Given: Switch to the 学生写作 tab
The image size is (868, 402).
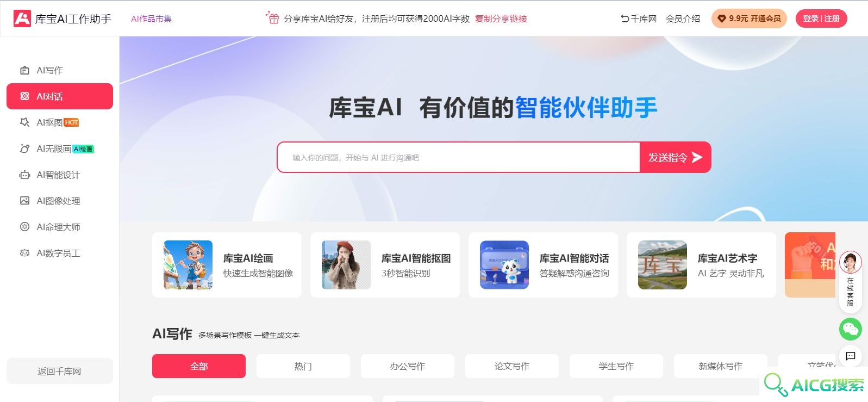Looking at the screenshot, I should coord(616,366).
